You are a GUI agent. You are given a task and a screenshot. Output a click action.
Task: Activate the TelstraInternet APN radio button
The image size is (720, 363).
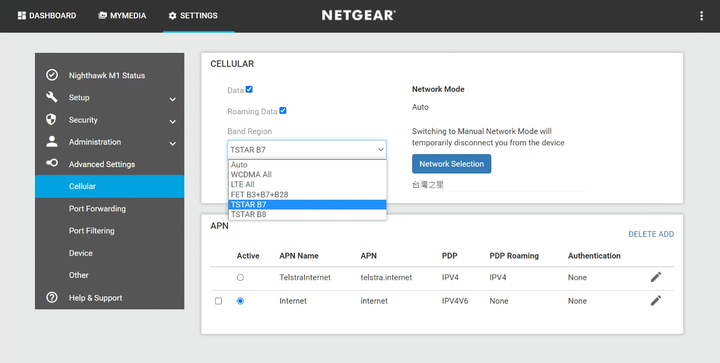coord(240,278)
